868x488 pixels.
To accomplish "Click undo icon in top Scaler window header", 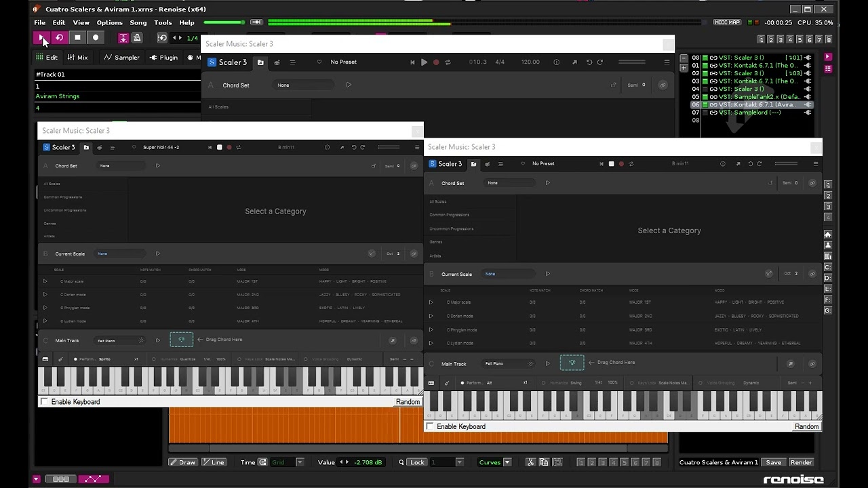I will 589,62.
